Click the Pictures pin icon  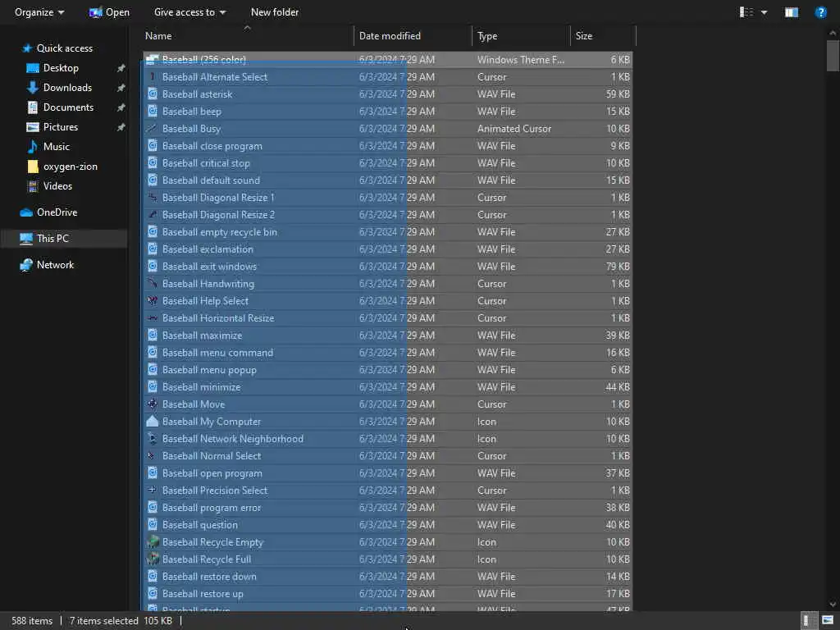(x=121, y=127)
